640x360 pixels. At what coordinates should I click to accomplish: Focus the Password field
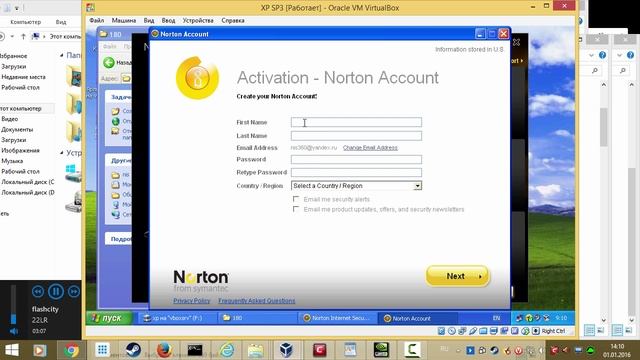[356, 159]
